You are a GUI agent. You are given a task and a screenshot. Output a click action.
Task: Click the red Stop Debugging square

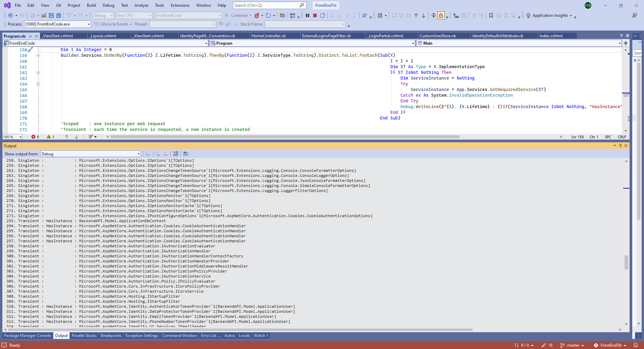tap(315, 15)
